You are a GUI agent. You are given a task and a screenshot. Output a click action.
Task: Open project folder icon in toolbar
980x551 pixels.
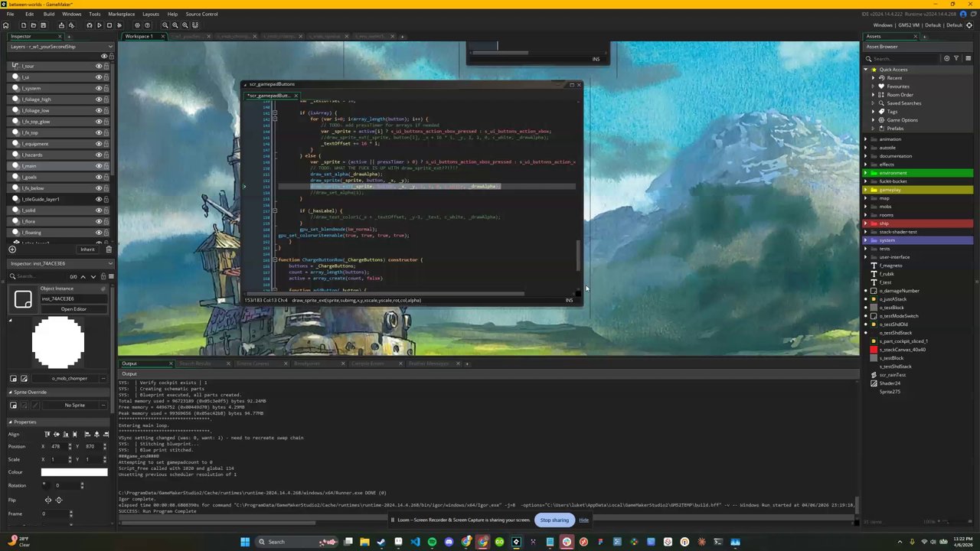point(34,25)
